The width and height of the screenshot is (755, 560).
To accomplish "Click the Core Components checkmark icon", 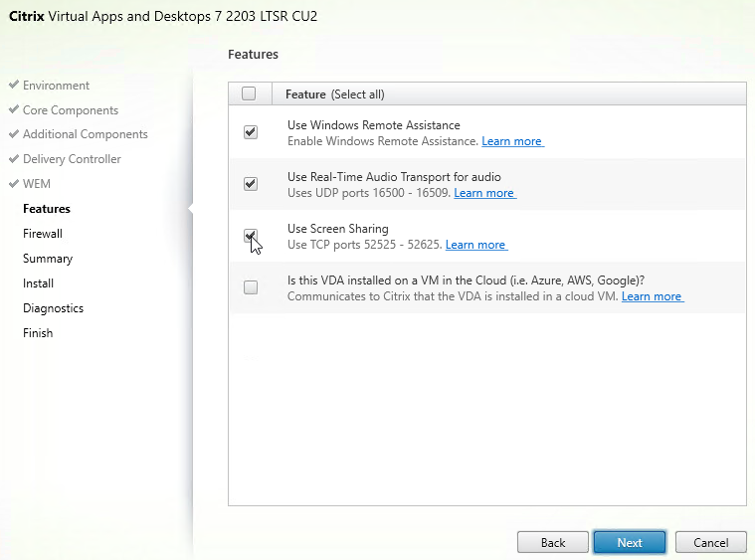I will click(14, 109).
